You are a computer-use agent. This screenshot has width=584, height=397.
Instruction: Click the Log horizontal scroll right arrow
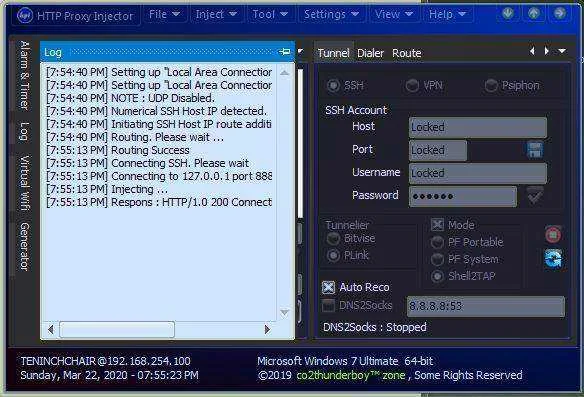(x=267, y=330)
